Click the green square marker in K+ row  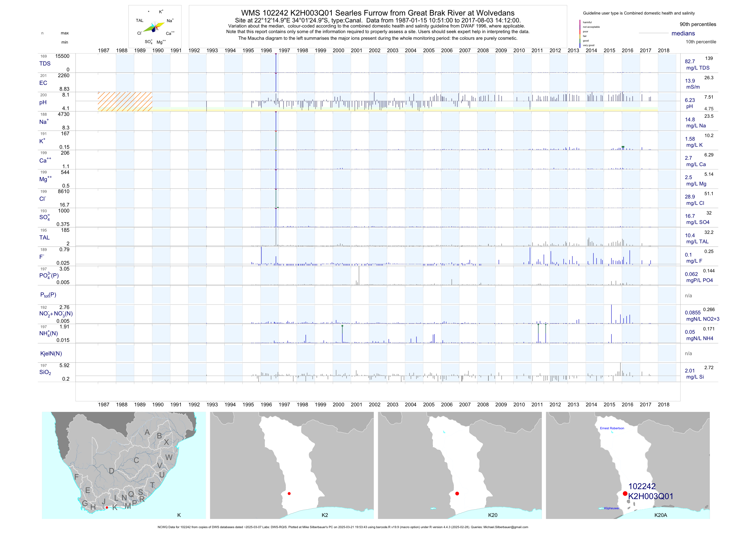[x=623, y=147]
